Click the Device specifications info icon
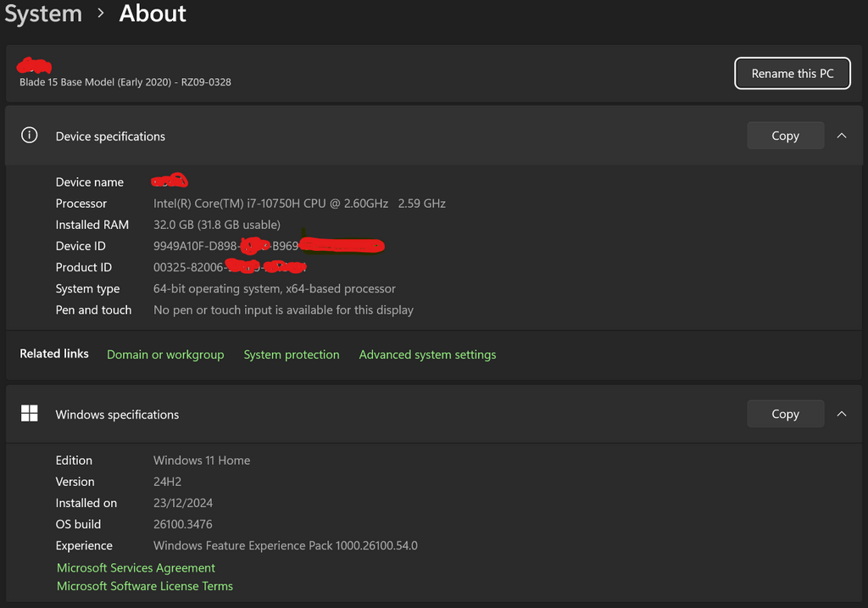Viewport: 868px width, 608px height. point(30,135)
